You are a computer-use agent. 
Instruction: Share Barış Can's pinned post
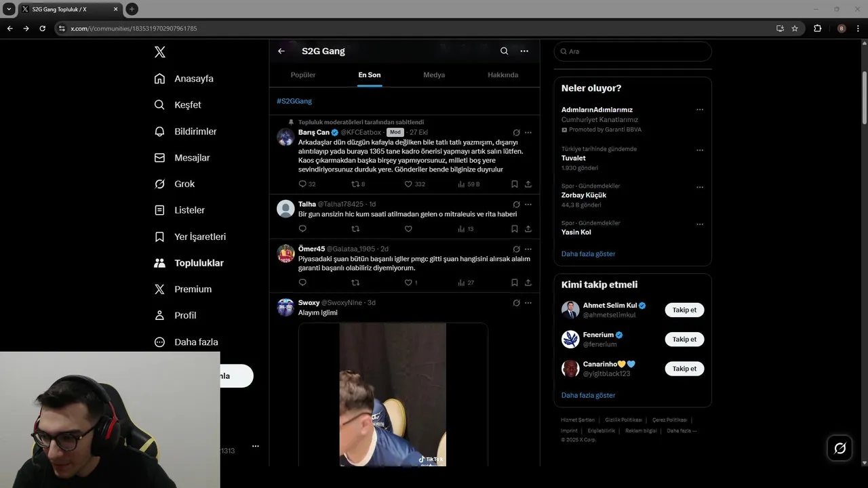528,184
